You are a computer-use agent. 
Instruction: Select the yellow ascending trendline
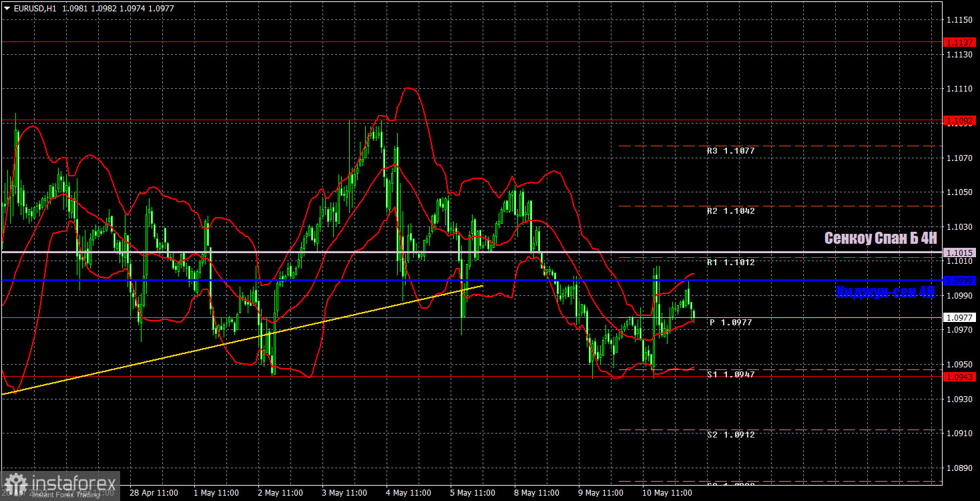[242, 340]
